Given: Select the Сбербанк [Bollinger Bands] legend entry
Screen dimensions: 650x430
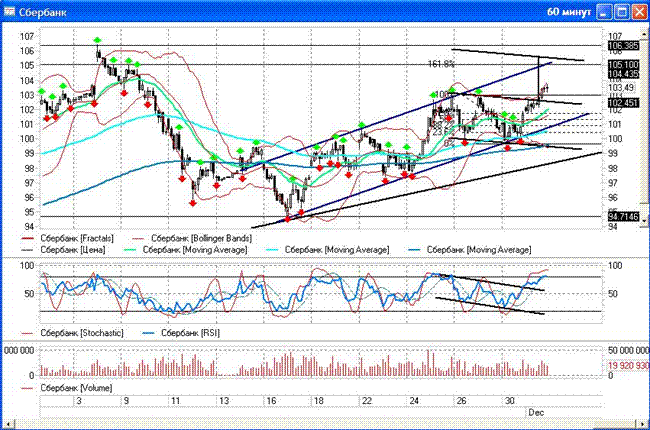Looking at the screenshot, I should coord(192,238).
